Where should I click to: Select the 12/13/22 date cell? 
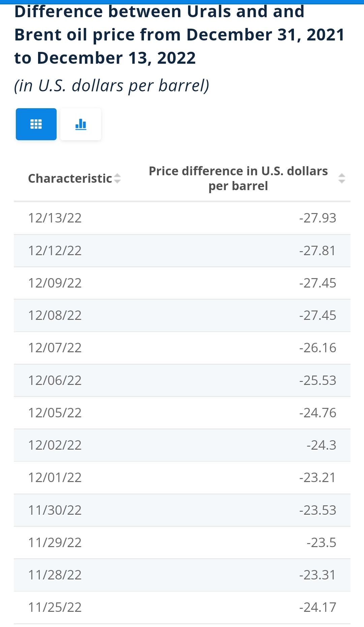pyautogui.click(x=55, y=218)
